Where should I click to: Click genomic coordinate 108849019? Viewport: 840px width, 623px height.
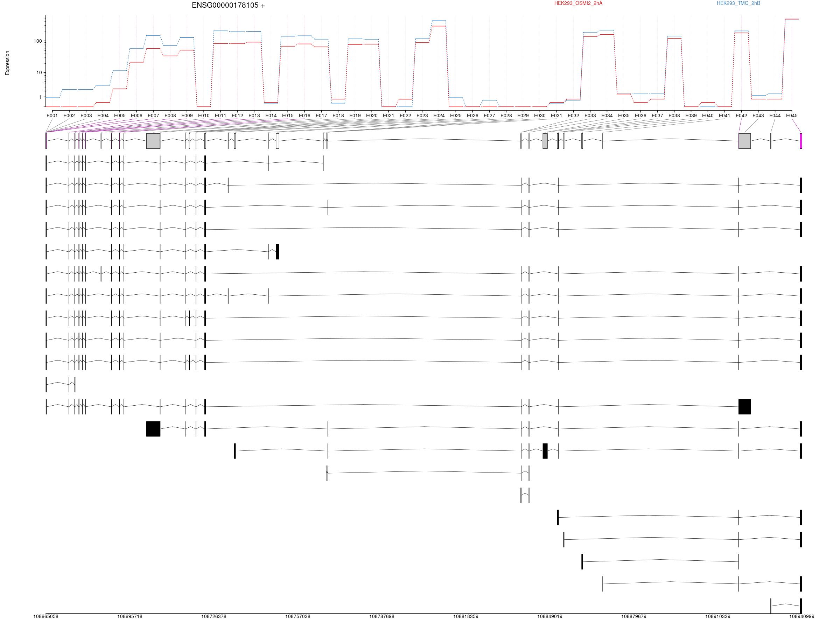(550, 617)
